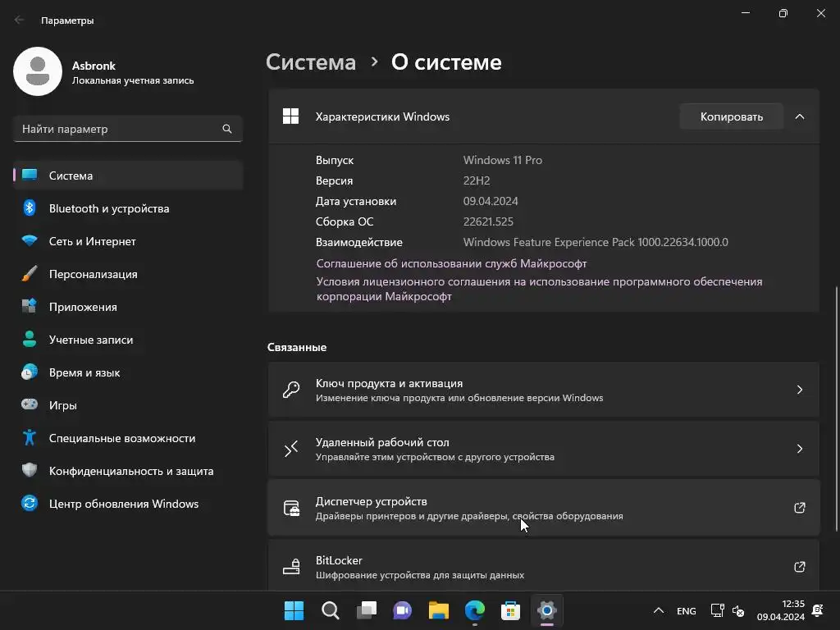Viewport: 840px width, 630px height.
Task: Click the shield icon for Конфиденциальность
Action: point(30,470)
